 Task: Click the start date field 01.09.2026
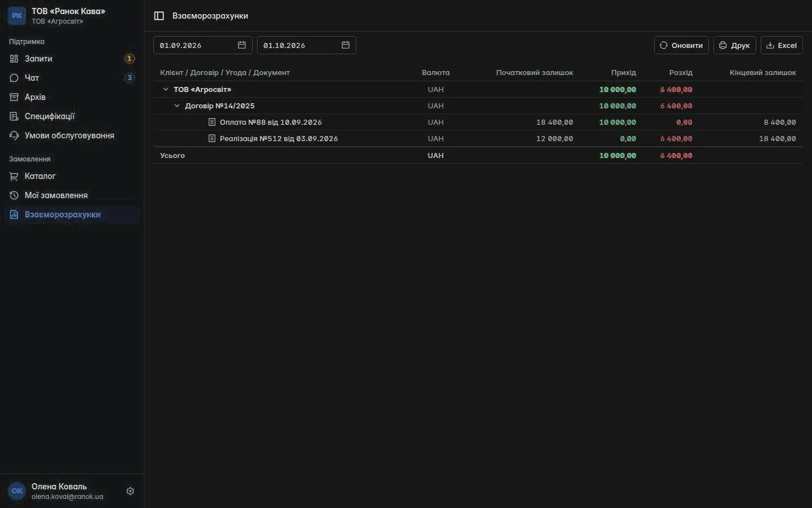tap(203, 45)
